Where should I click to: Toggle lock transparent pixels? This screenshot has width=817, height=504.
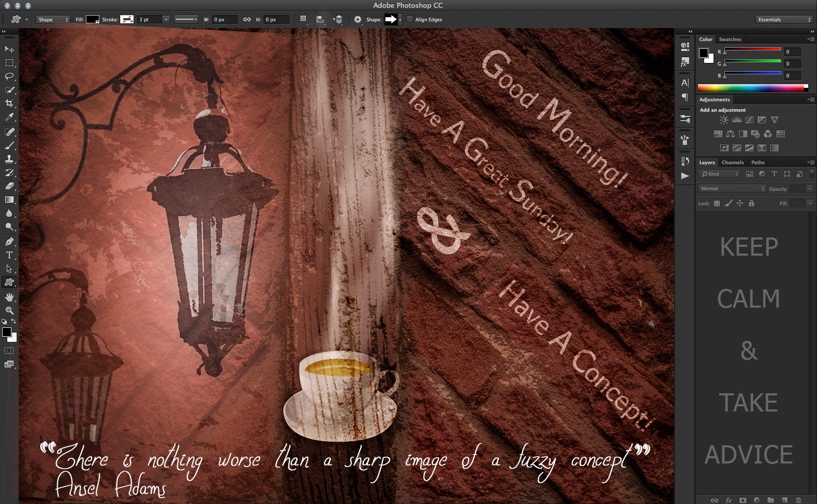click(x=717, y=203)
